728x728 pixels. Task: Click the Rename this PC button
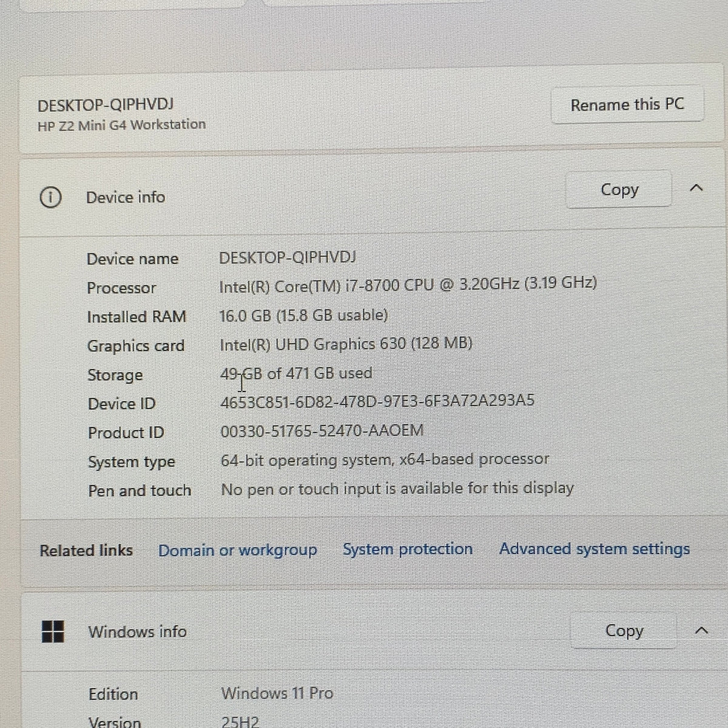(x=627, y=106)
